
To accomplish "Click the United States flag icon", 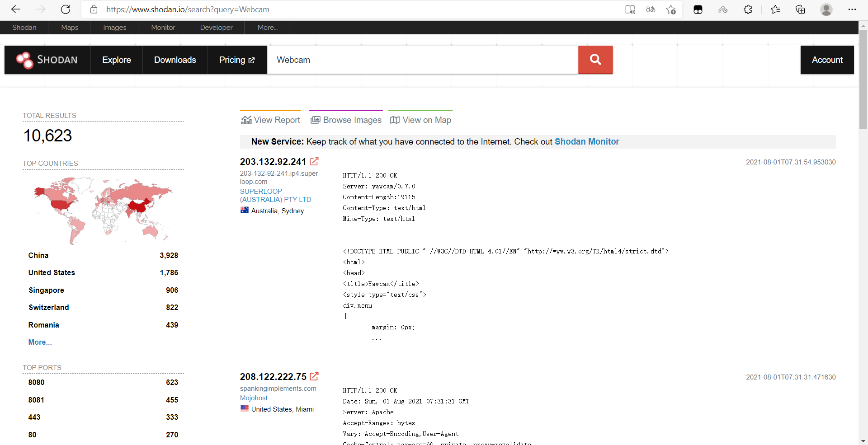I will 245,408.
